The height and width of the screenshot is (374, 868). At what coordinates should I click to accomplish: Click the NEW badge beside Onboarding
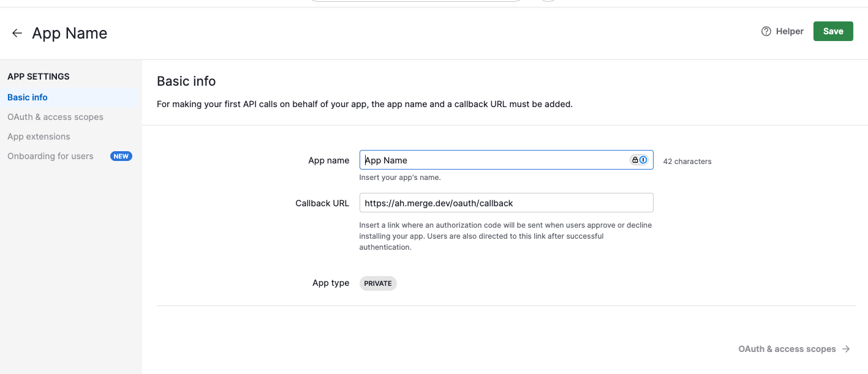point(121,156)
